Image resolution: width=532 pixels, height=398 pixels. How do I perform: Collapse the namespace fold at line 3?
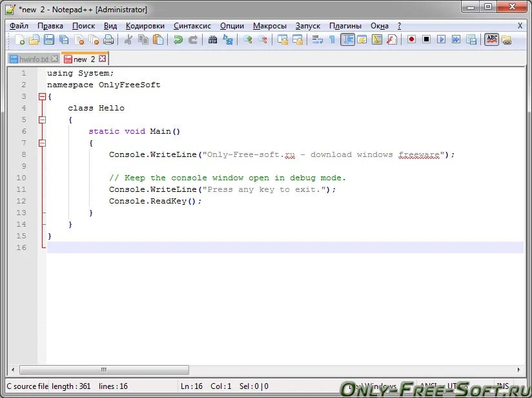(x=42, y=96)
